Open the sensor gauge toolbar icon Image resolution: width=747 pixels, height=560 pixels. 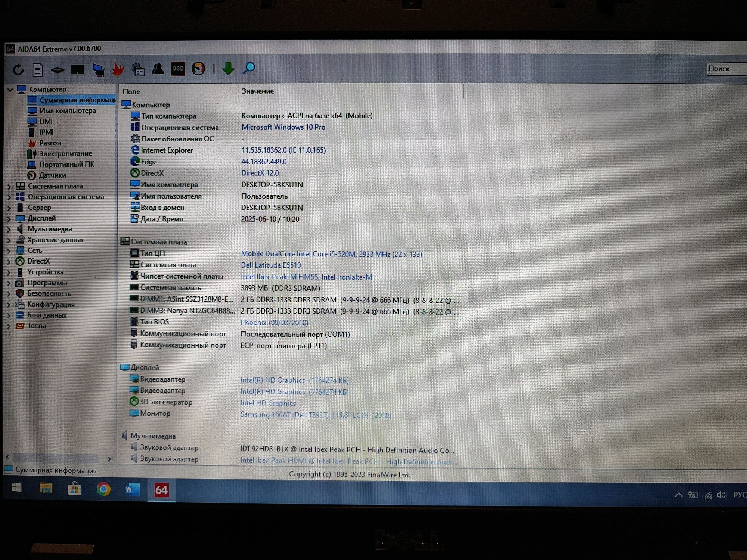coord(198,69)
